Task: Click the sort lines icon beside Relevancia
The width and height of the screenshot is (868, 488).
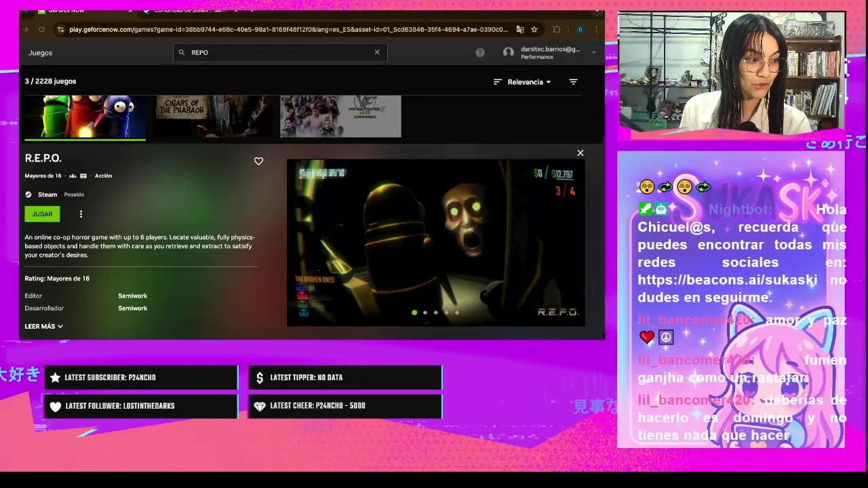Action: click(x=498, y=82)
